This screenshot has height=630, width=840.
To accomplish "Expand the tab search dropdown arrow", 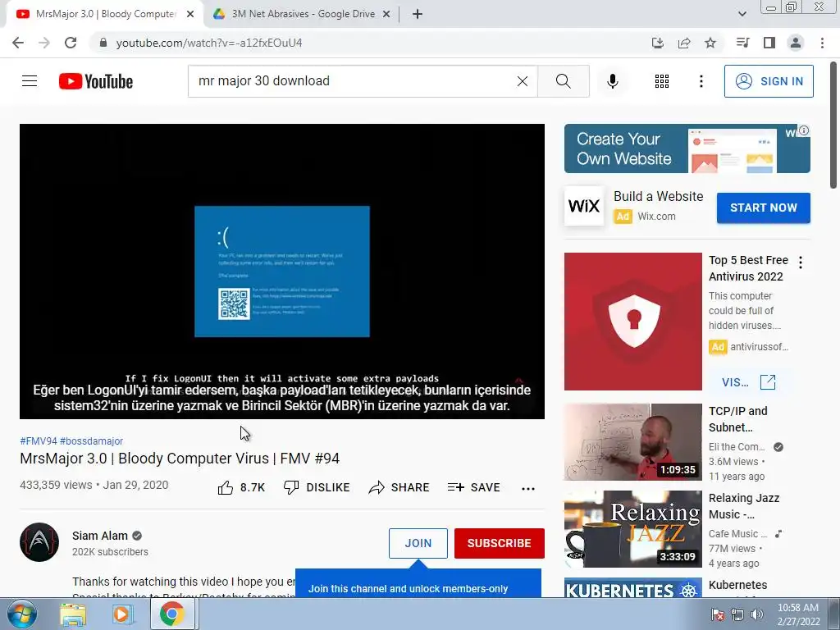I will point(742,14).
